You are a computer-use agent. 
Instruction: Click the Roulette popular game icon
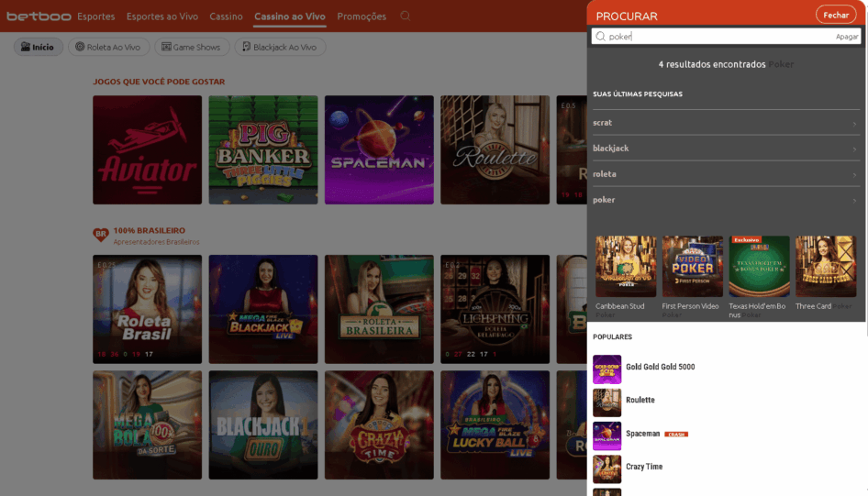point(606,402)
